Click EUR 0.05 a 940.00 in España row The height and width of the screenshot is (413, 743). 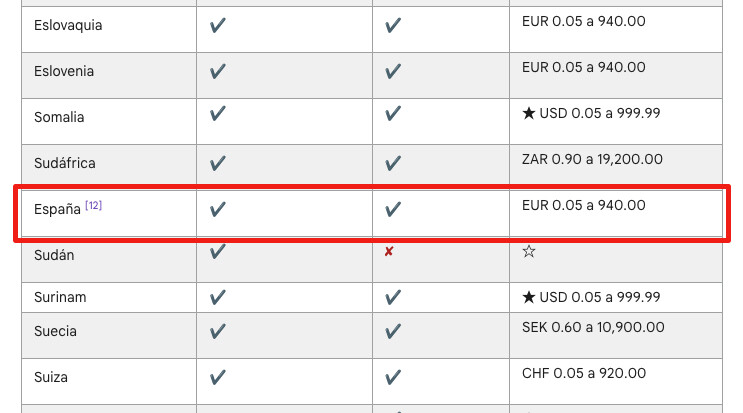point(584,206)
